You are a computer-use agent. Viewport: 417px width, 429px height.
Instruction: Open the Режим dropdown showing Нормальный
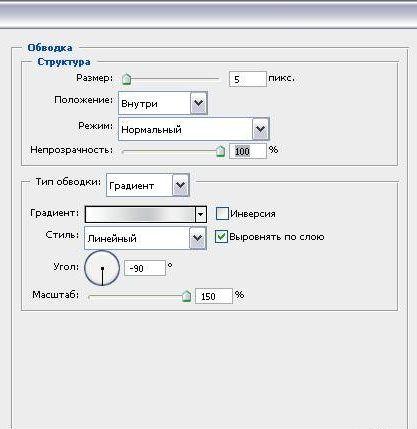click(x=194, y=129)
